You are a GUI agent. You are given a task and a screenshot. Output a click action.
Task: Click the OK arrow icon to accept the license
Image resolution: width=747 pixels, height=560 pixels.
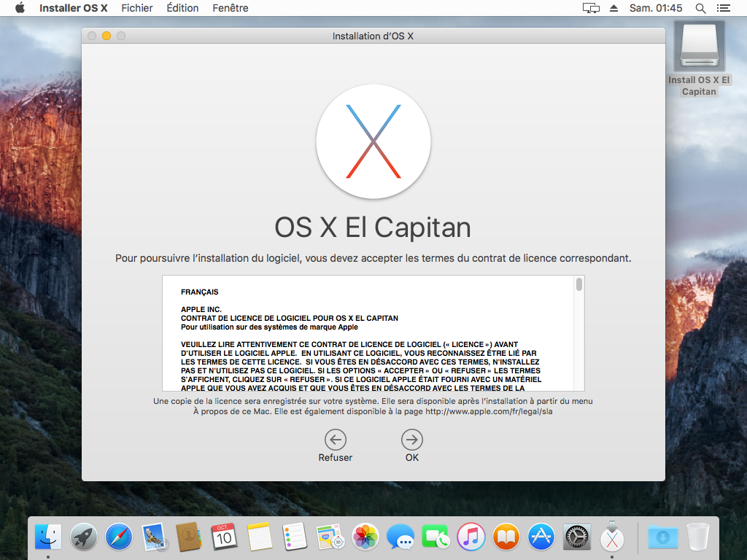(411, 440)
